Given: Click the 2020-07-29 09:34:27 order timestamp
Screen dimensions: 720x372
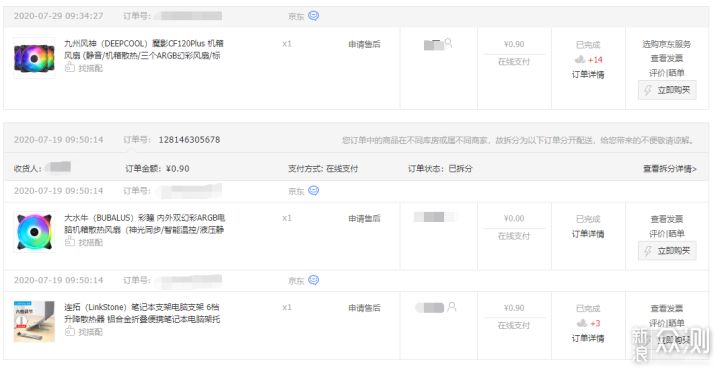Looking at the screenshot, I should (58, 16).
